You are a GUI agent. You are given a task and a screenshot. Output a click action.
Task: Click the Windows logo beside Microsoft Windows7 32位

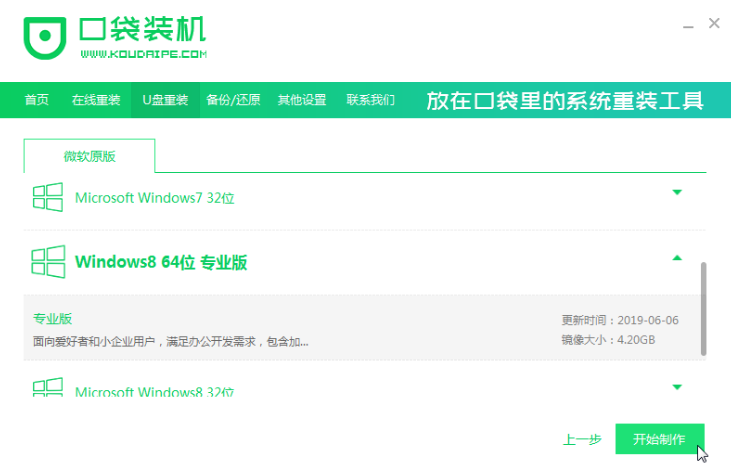(x=49, y=197)
